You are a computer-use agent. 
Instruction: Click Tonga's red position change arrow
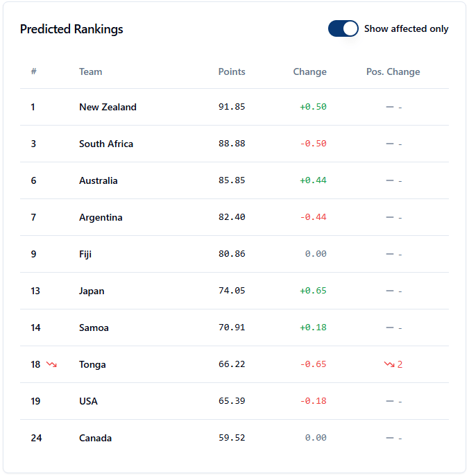[389, 364]
